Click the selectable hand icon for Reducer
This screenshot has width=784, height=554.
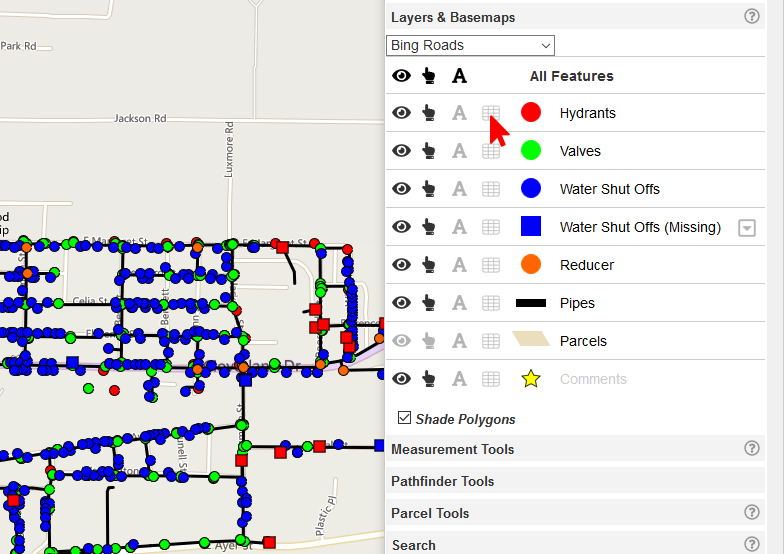pyautogui.click(x=429, y=265)
